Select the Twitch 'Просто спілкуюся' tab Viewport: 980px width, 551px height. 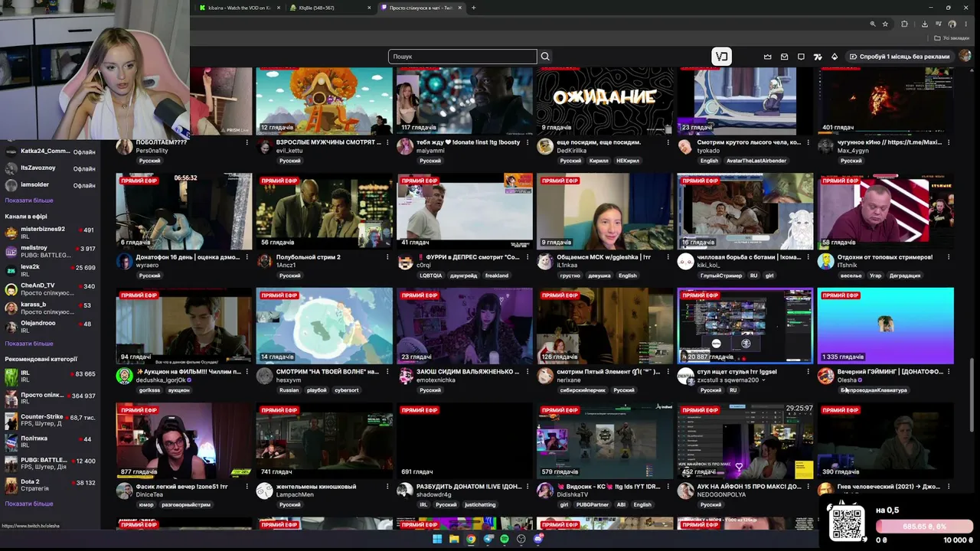pyautogui.click(x=420, y=8)
